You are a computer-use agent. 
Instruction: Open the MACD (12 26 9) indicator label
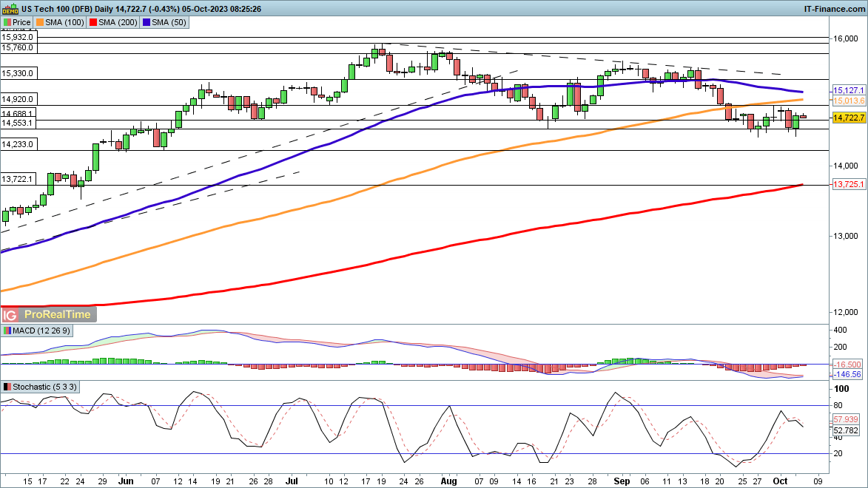41,331
